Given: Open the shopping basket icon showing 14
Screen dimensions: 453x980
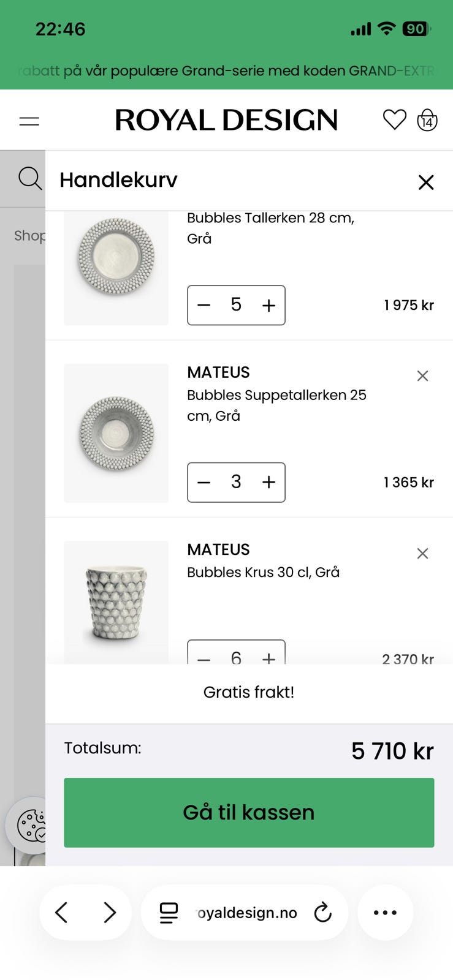Looking at the screenshot, I should point(427,119).
